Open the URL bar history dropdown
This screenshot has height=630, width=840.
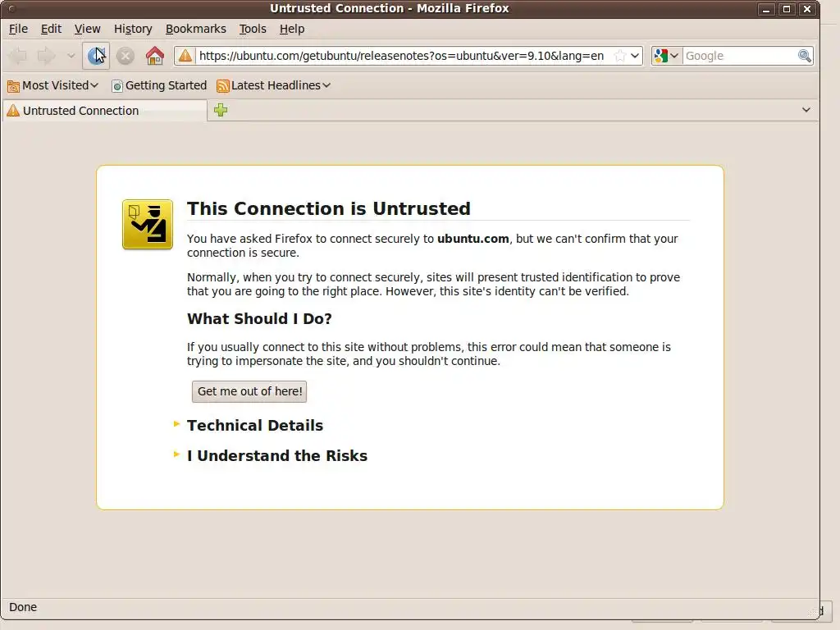pos(635,56)
